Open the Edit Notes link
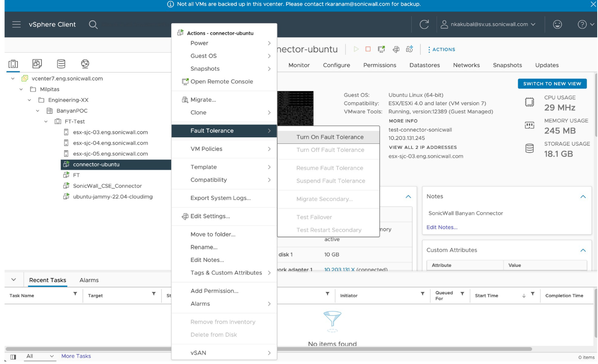Viewport: 598px width, 364px height. pyautogui.click(x=442, y=227)
